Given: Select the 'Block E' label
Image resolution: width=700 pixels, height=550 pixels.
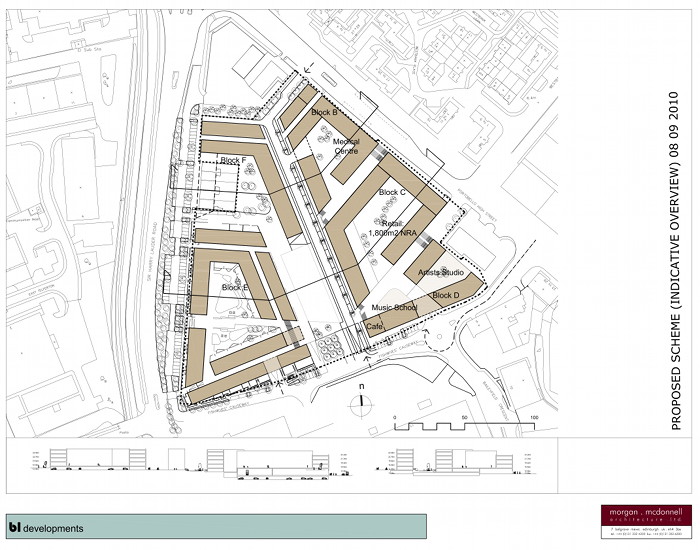Looking at the screenshot, I should click(x=235, y=288).
